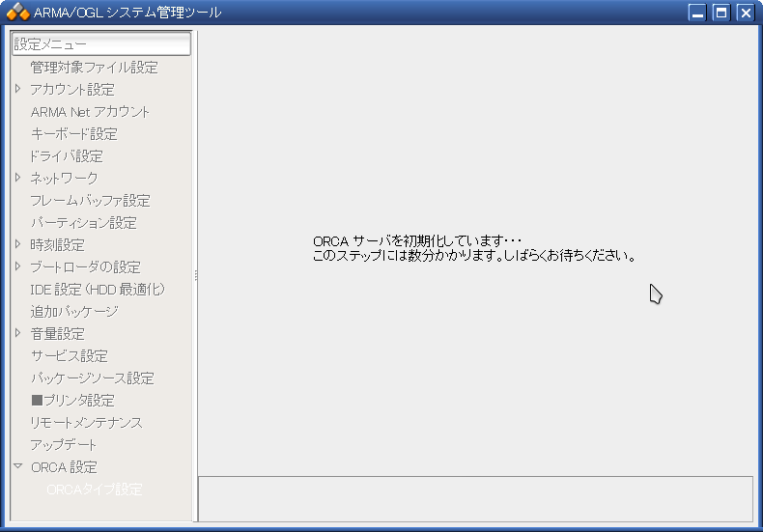Collapse the ORCA 設定 section

pyautogui.click(x=17, y=466)
